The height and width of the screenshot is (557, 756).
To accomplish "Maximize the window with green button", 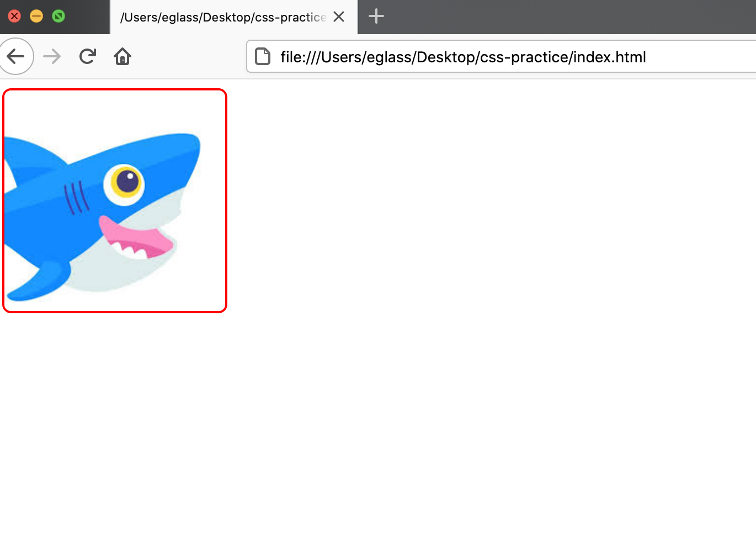I will click(x=58, y=16).
